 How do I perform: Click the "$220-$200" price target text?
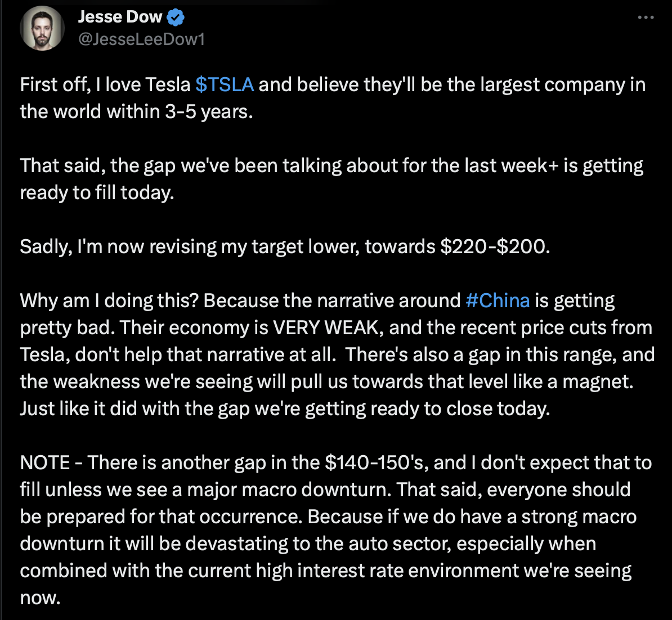(x=494, y=246)
